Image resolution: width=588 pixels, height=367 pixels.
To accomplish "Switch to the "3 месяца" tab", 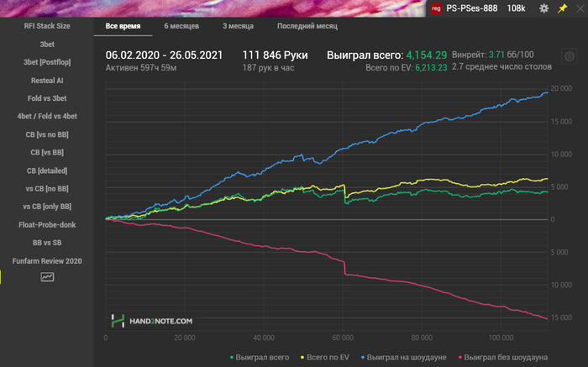I will coord(238,26).
